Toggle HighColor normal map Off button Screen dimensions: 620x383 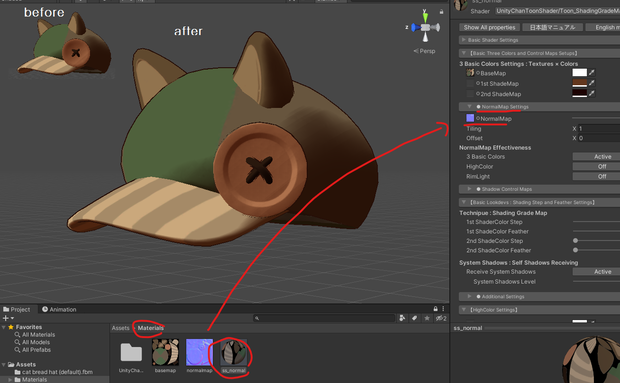click(596, 166)
